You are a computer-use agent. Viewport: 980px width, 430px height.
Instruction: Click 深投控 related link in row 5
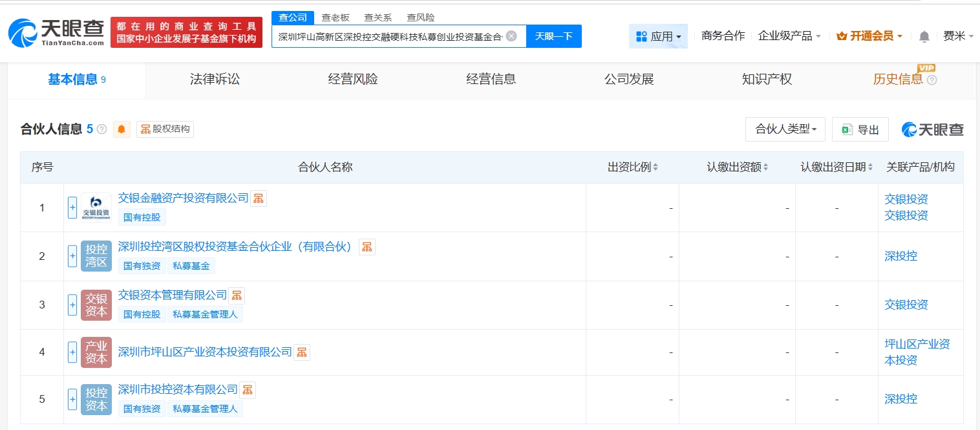(901, 399)
